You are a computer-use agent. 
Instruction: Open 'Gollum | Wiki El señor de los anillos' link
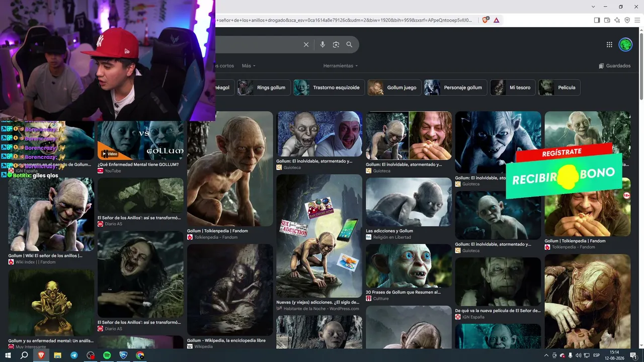[x=45, y=255]
